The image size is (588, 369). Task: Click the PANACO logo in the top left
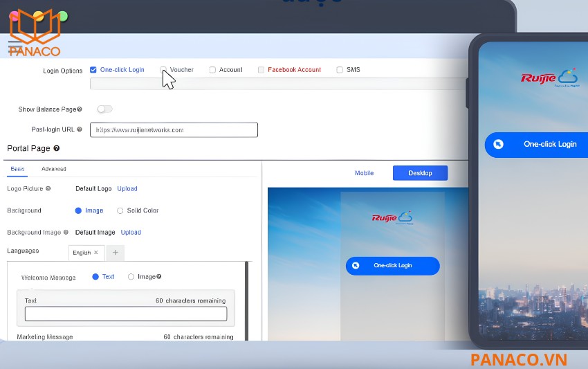(x=35, y=33)
